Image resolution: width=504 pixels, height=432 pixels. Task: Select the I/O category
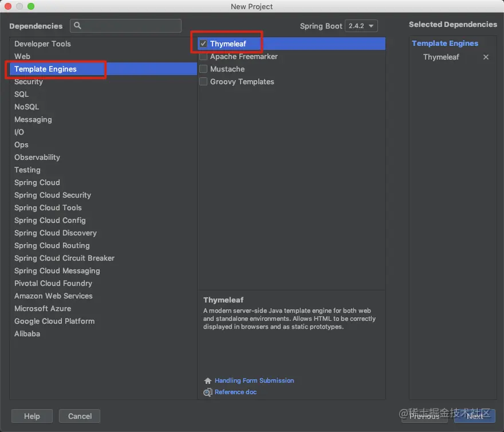[x=103, y=132]
